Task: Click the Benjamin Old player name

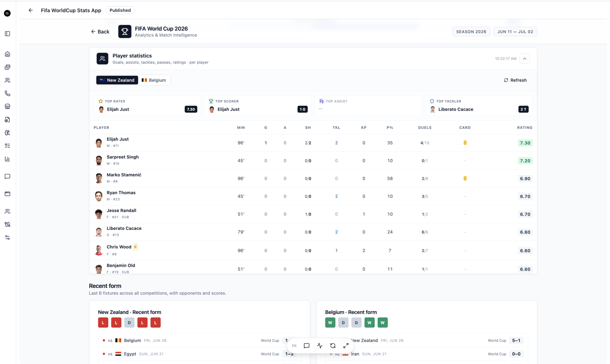Action: coord(121,265)
